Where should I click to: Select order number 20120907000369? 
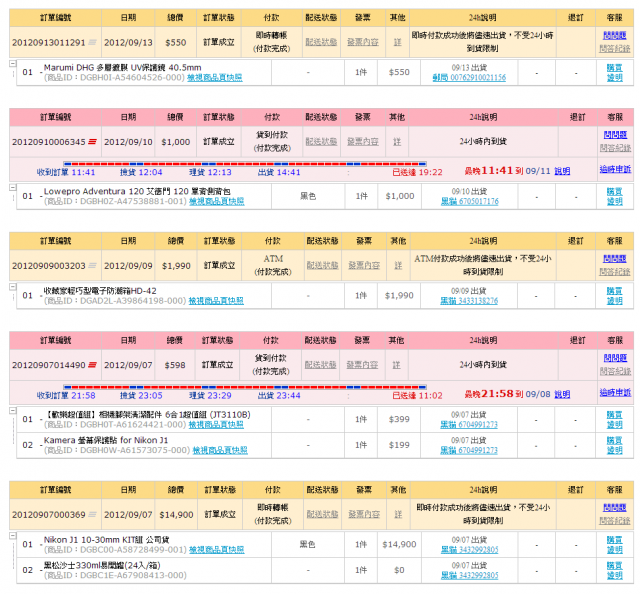tap(49, 514)
